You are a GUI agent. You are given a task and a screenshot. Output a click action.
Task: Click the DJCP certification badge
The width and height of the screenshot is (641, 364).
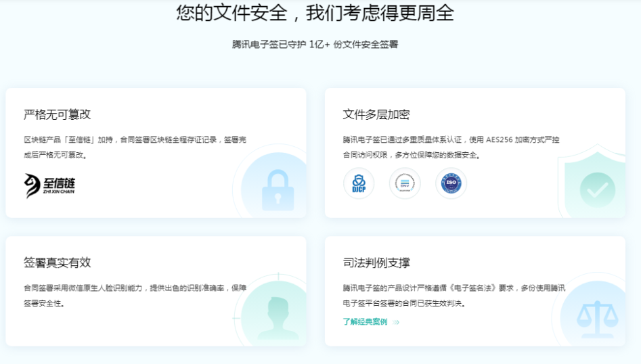point(359,183)
